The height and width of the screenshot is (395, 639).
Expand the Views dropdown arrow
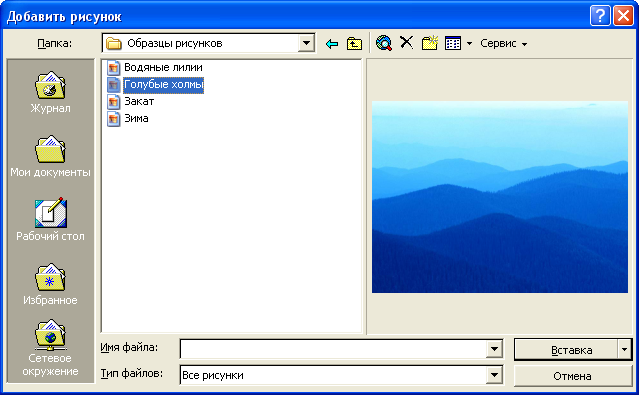[x=469, y=44]
